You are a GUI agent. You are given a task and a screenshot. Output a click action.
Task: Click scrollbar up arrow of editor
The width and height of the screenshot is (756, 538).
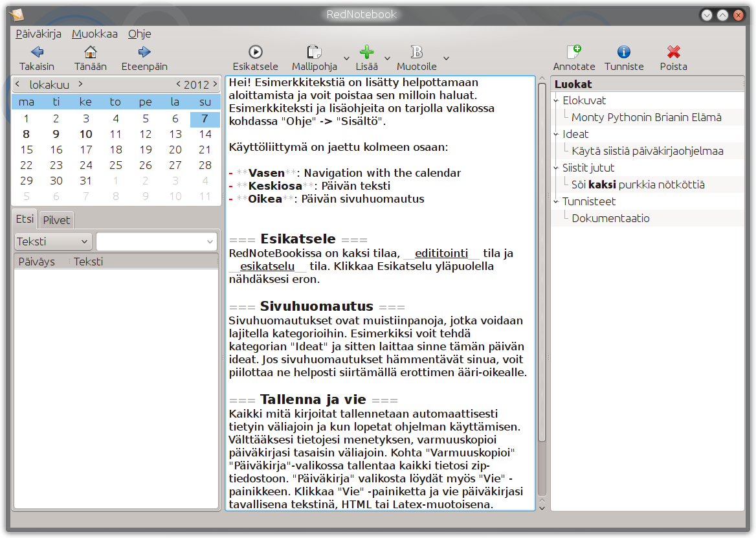(x=542, y=78)
